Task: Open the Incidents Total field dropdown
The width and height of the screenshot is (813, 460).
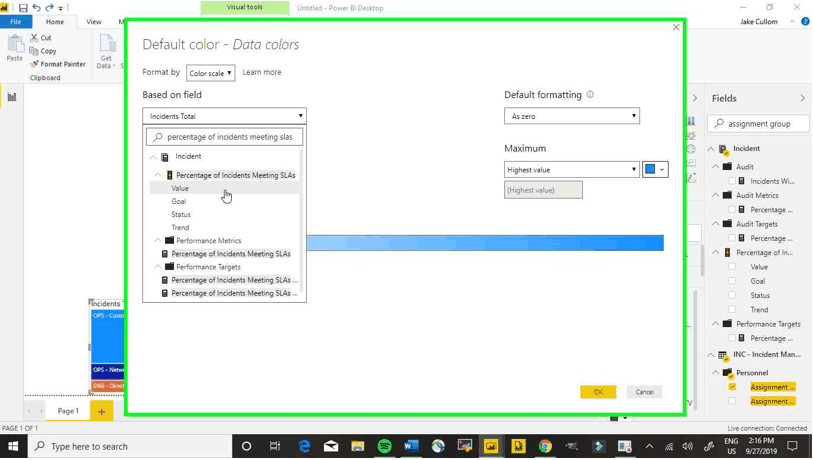Action: tap(225, 116)
